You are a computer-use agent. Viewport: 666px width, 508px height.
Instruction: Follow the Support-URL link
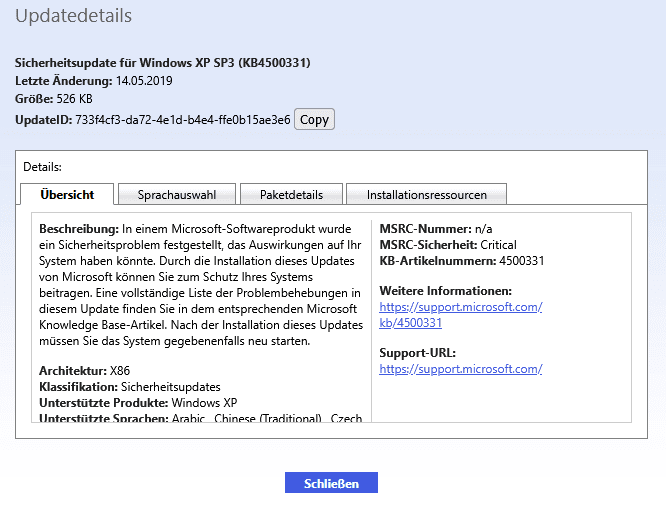[x=460, y=369]
